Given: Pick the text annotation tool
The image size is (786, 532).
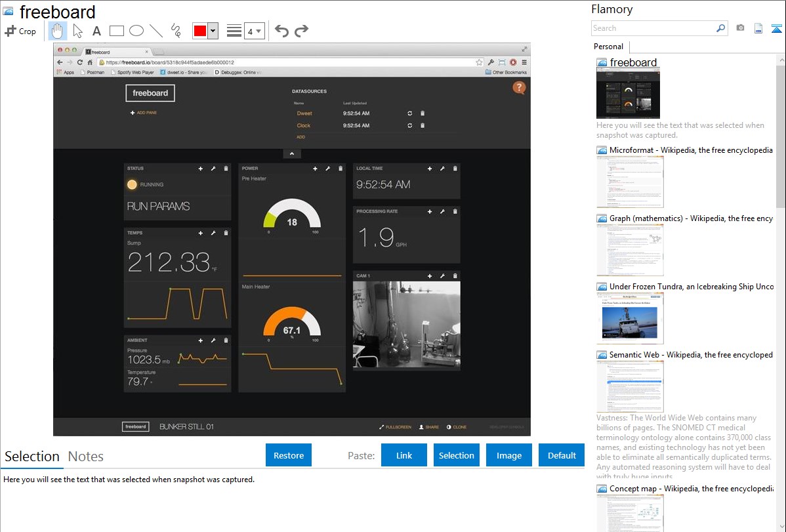Looking at the screenshot, I should coord(96,31).
